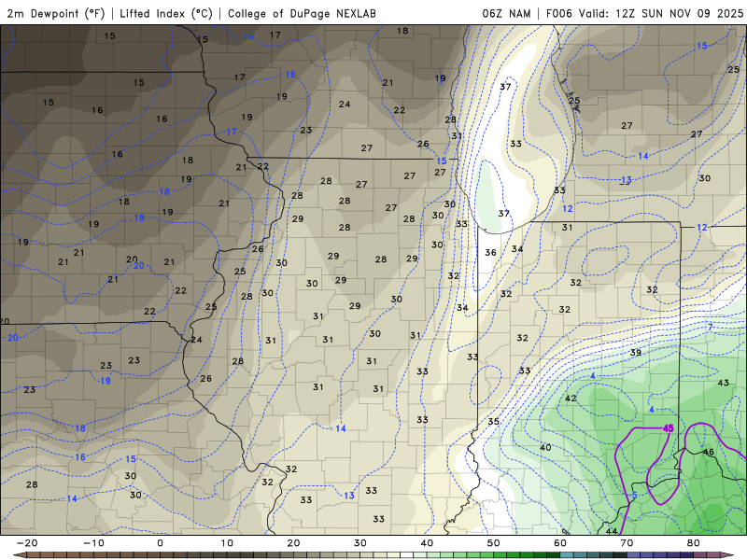Click the blue "7" lifted index label
Viewport: 747px width, 560px height.
coord(711,328)
